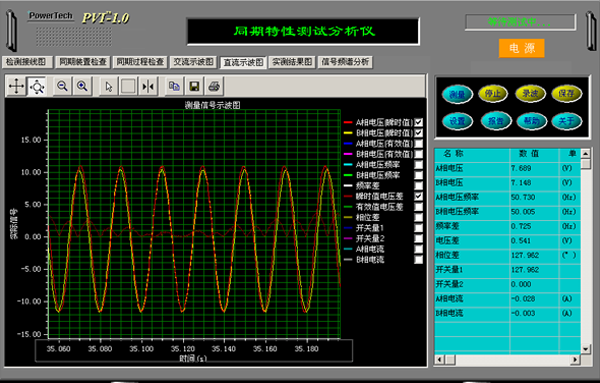Click the zoom in magnifier icon
This screenshot has width=600, height=383.
pyautogui.click(x=82, y=86)
